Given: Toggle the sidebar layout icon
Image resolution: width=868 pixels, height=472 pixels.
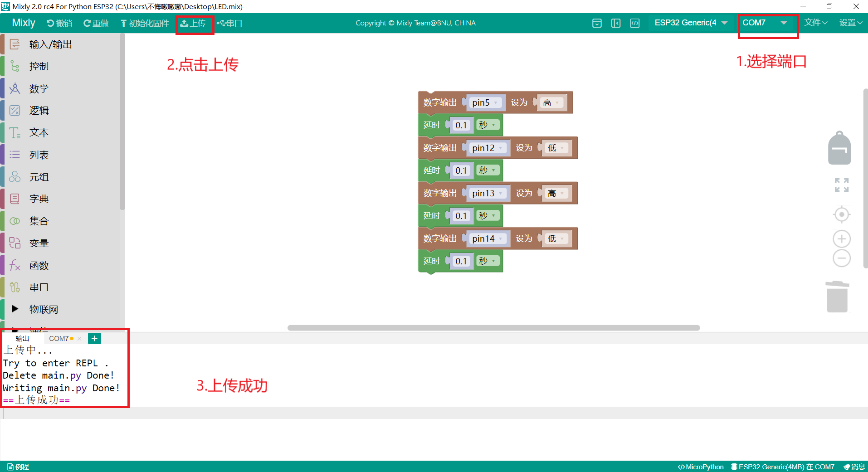Looking at the screenshot, I should point(616,23).
